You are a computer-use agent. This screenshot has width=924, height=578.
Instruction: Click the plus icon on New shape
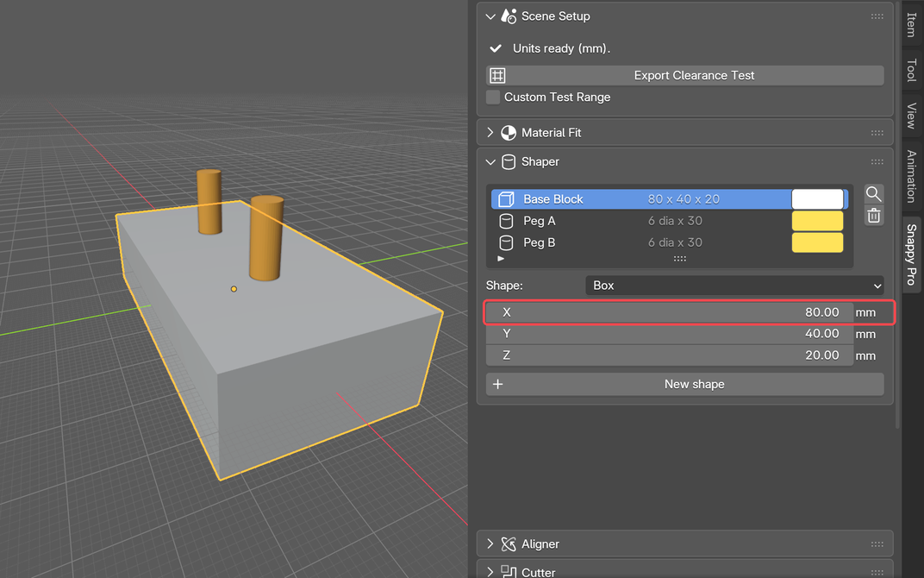coord(498,385)
